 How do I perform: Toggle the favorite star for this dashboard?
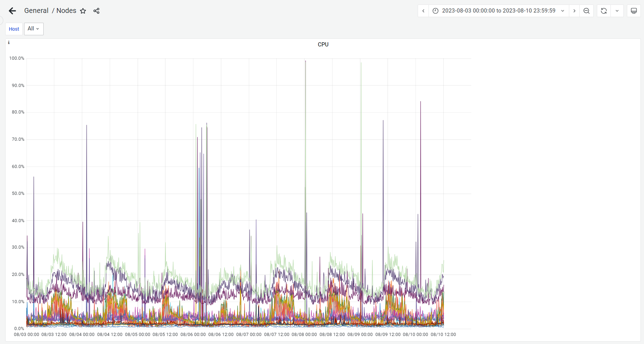coord(83,11)
